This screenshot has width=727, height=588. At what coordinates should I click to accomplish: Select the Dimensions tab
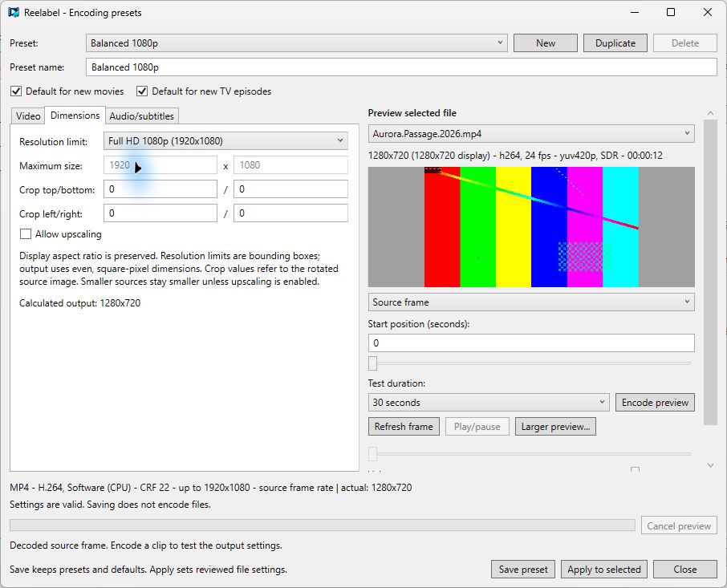pos(75,116)
